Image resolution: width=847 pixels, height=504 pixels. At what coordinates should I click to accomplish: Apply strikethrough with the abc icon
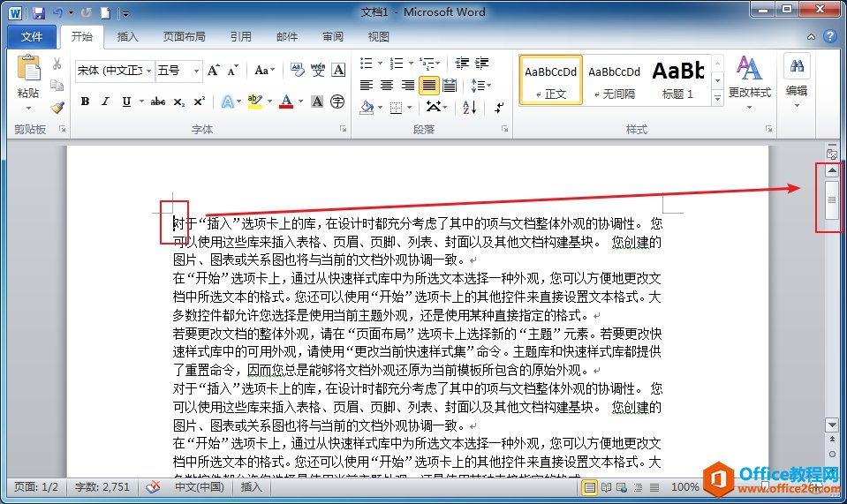click(158, 102)
